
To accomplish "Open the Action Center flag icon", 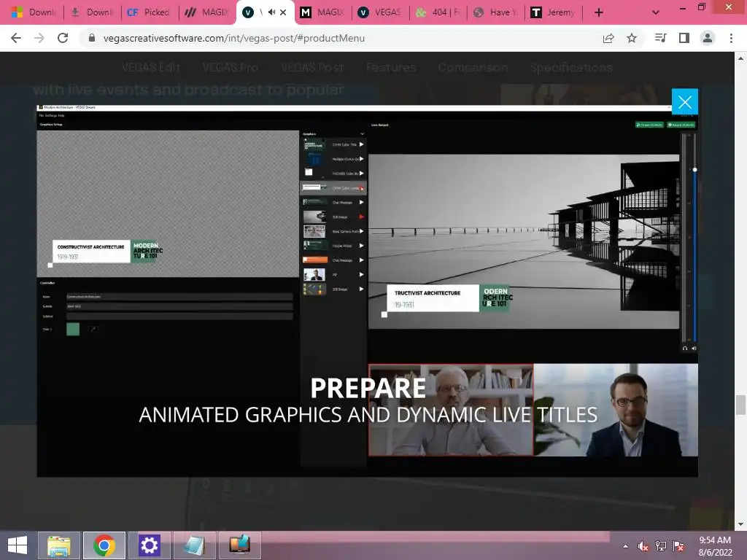I will click(678, 546).
